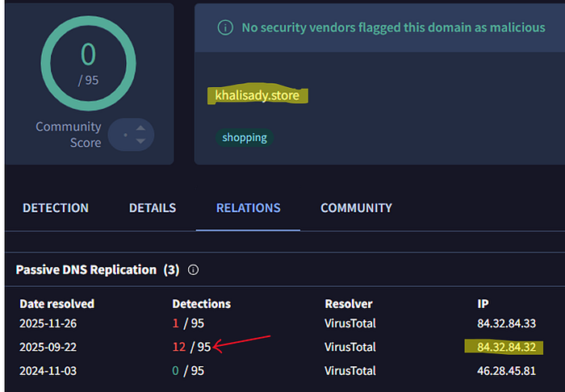Viewport: 565px width, 392px height.
Task: Open IP address 84.32.84.33
Action: click(506, 323)
